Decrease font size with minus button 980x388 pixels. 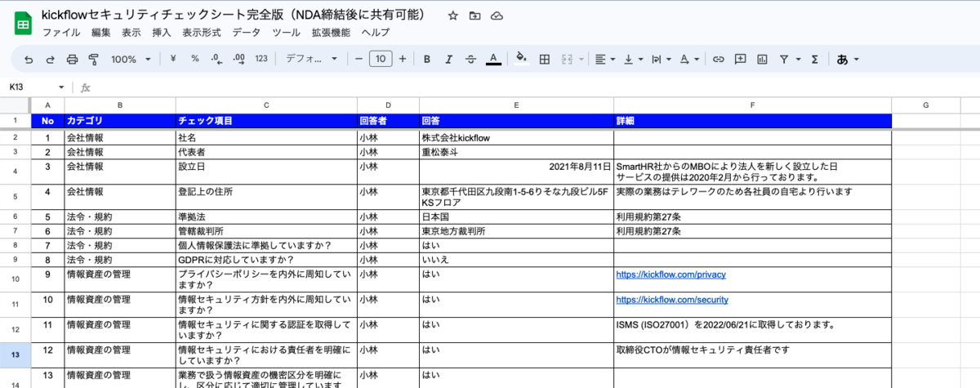pos(359,59)
